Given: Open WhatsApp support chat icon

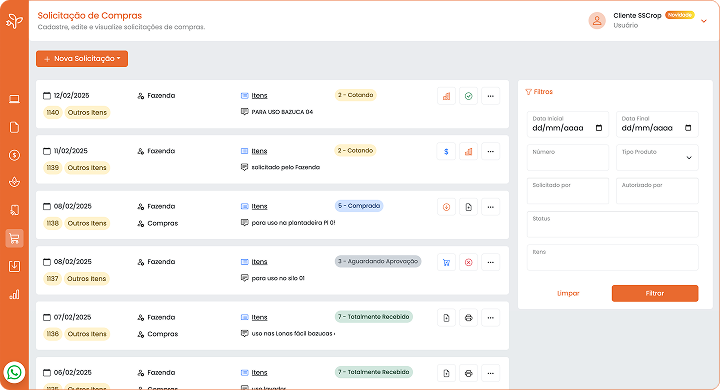Looking at the screenshot, I should click(14, 372).
